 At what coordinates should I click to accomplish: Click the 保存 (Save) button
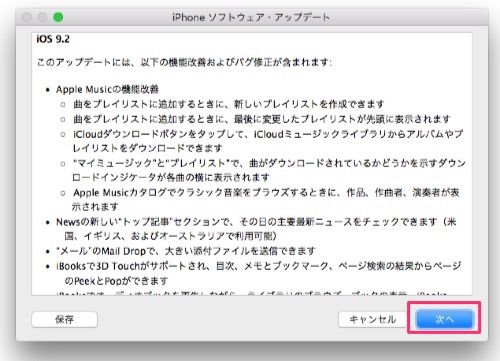coord(65,319)
